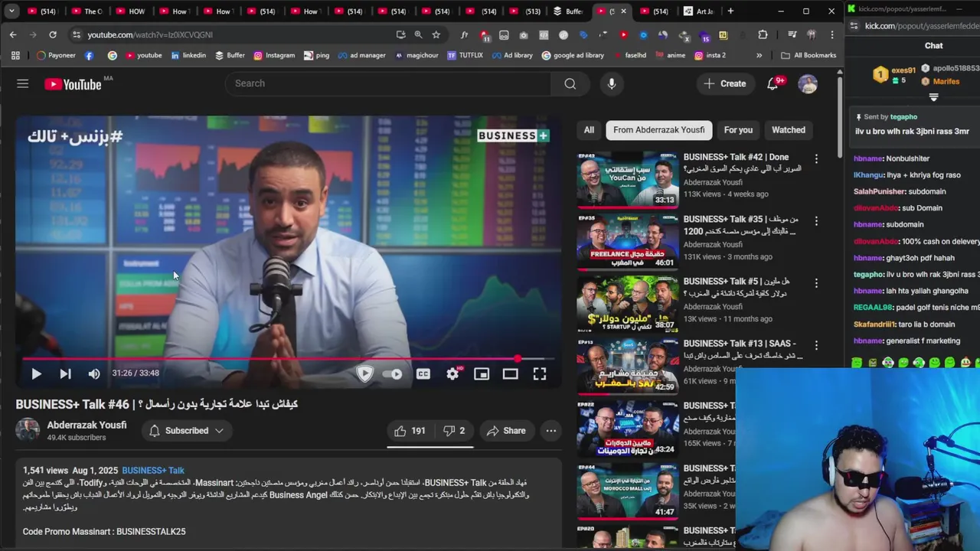Expand the kick chat leaderboard arrow
The image size is (980, 551).
(x=933, y=97)
